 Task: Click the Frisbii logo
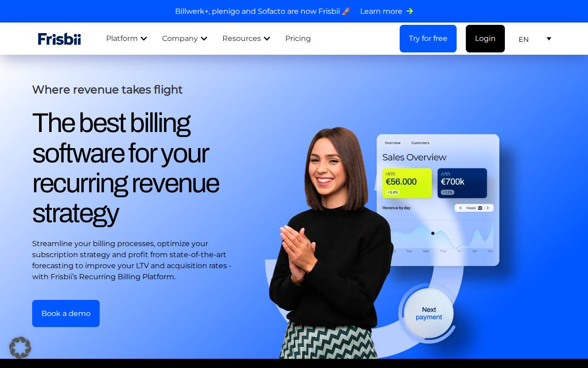pos(59,39)
